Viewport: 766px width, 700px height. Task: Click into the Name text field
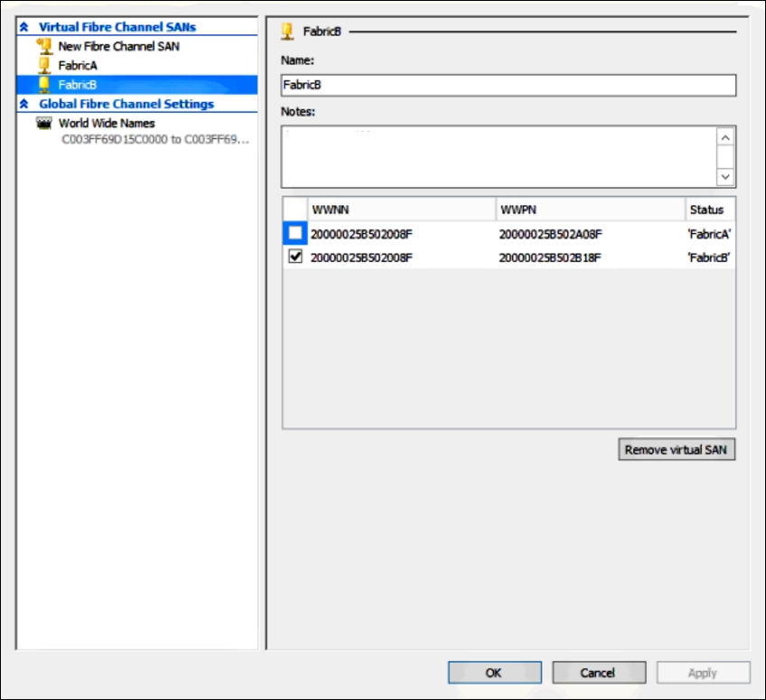coord(509,85)
